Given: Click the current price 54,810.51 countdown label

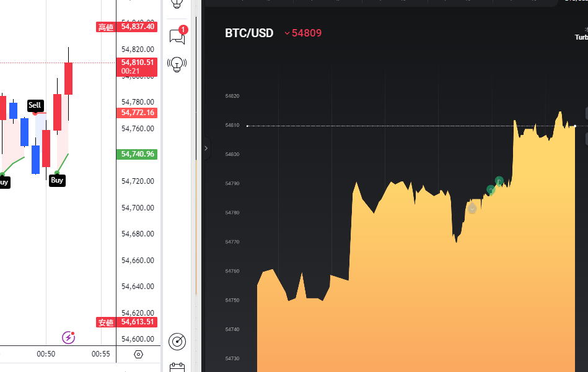Looking at the screenshot, I should click(x=137, y=66).
